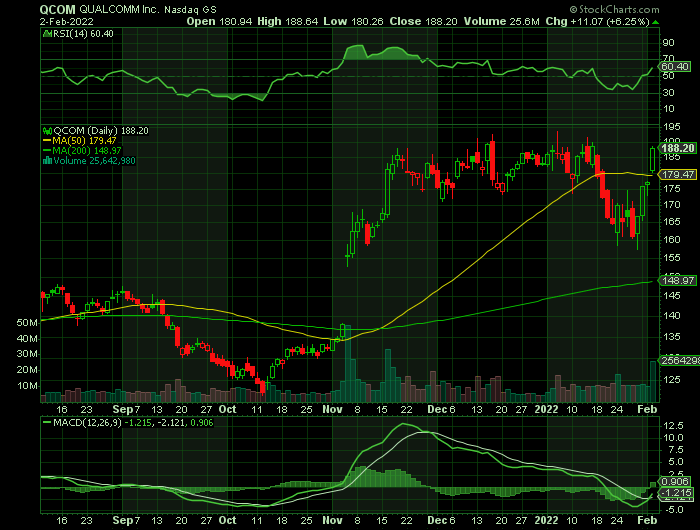Screen dimensions: 700x530
Task: Click the 148.97 MA(200) value tag
Action: pyautogui.click(x=678, y=282)
